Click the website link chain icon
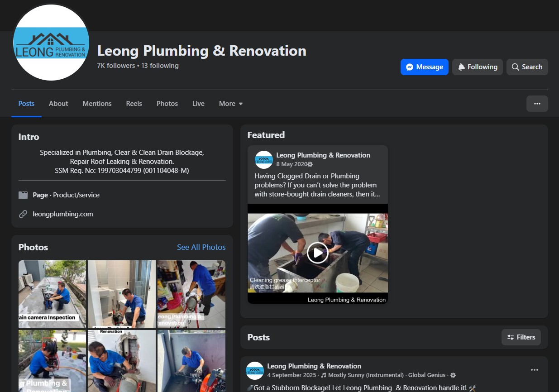The height and width of the screenshot is (392, 559). click(x=24, y=214)
